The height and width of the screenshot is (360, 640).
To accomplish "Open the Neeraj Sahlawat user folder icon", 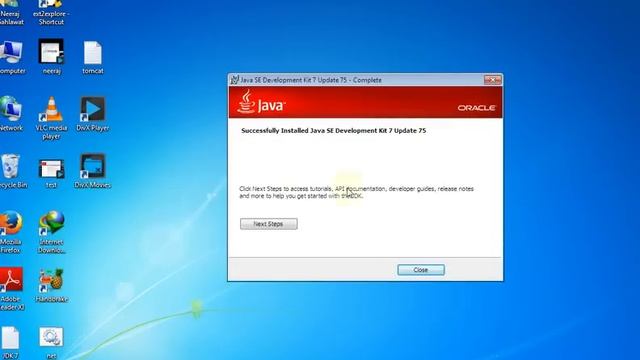I will point(11,13).
